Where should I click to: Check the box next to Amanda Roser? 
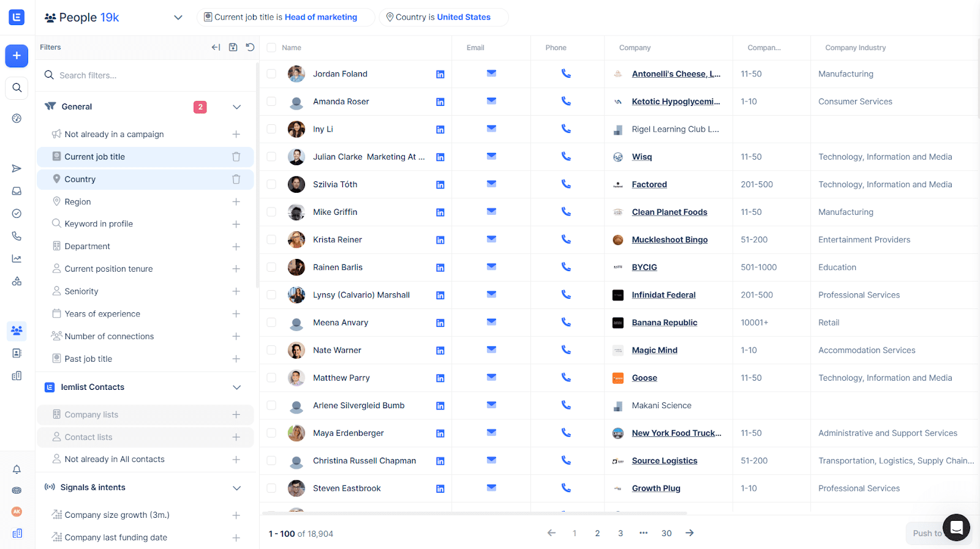click(x=271, y=102)
